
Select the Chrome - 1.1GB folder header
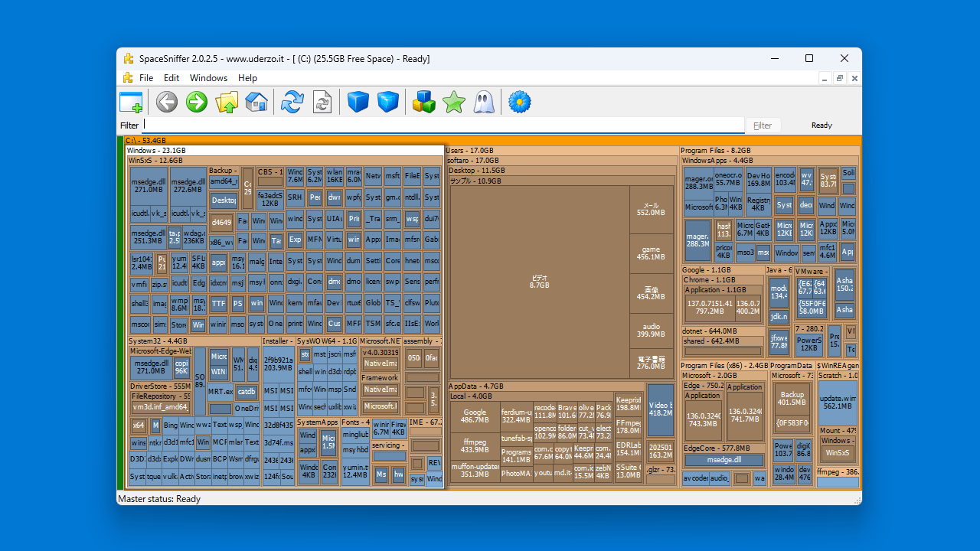click(x=724, y=280)
